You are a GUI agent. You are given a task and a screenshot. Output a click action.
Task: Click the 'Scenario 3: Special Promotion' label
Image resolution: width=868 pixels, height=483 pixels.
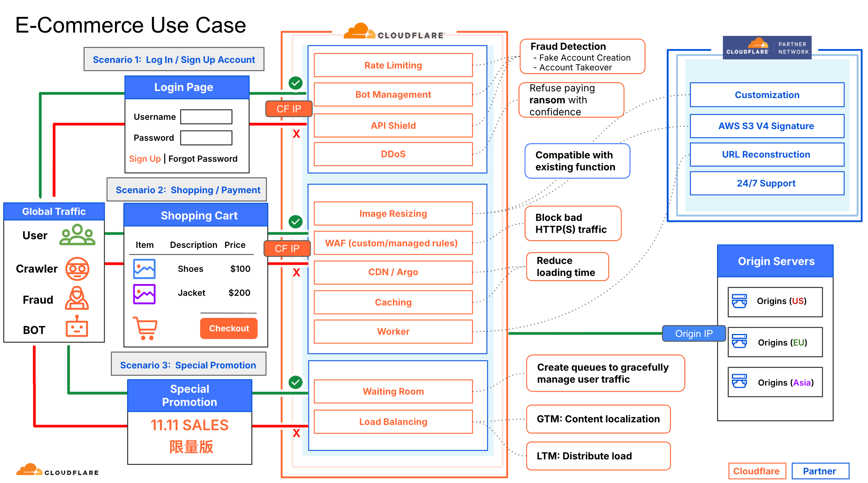(189, 364)
